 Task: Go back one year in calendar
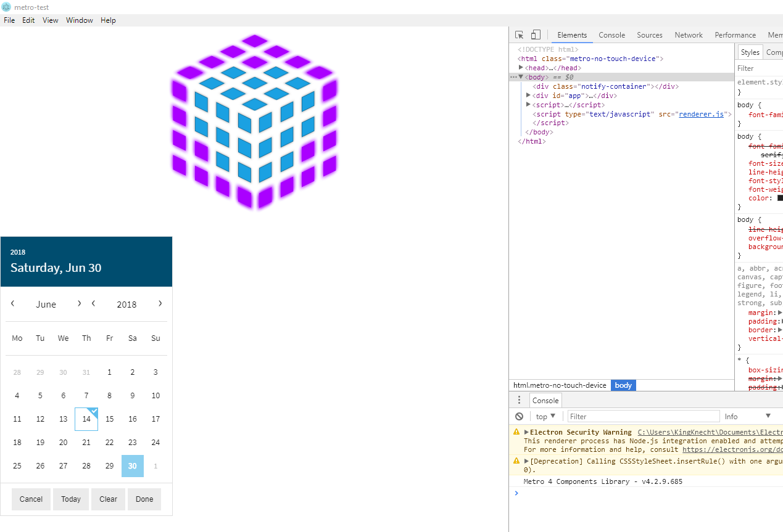click(x=93, y=303)
